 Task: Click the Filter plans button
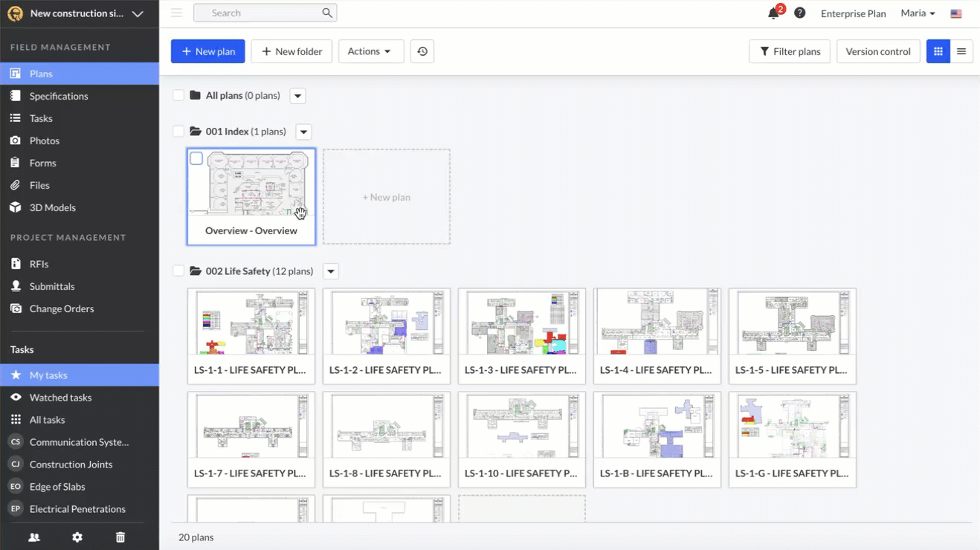pyautogui.click(x=790, y=51)
